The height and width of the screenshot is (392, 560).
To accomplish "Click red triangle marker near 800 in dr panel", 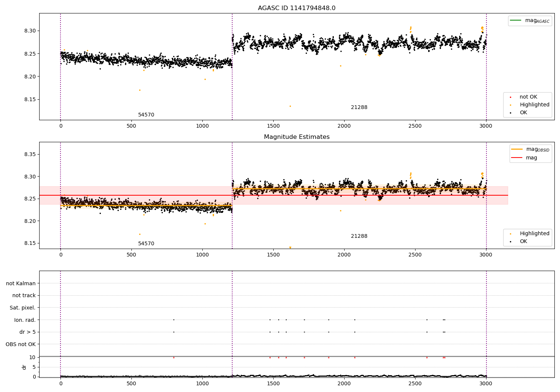I will [x=174, y=357].
